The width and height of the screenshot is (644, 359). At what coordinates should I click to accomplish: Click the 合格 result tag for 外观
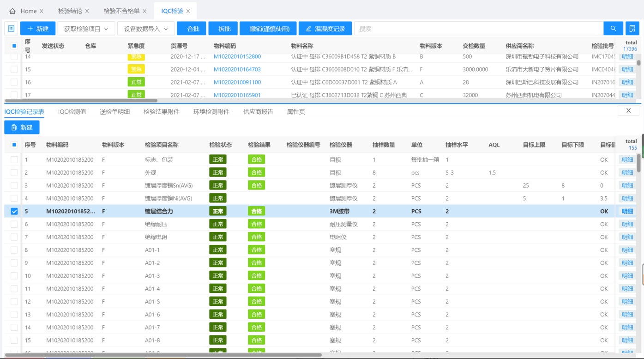256,172
